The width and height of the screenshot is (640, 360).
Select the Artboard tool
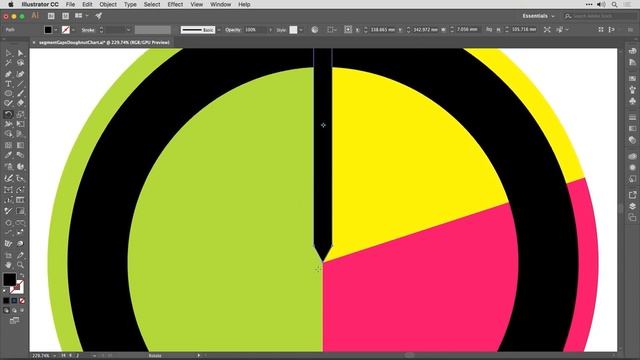point(8,255)
